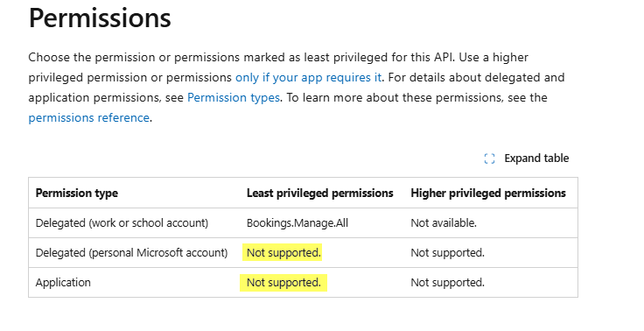
Task: Click the Expand table bracket icon
Action: click(x=489, y=158)
